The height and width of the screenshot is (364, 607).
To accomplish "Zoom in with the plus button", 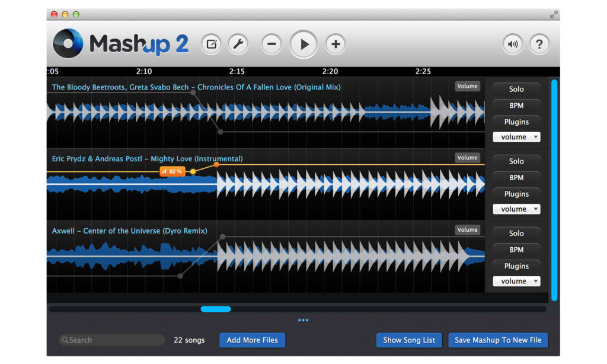I will tap(336, 44).
